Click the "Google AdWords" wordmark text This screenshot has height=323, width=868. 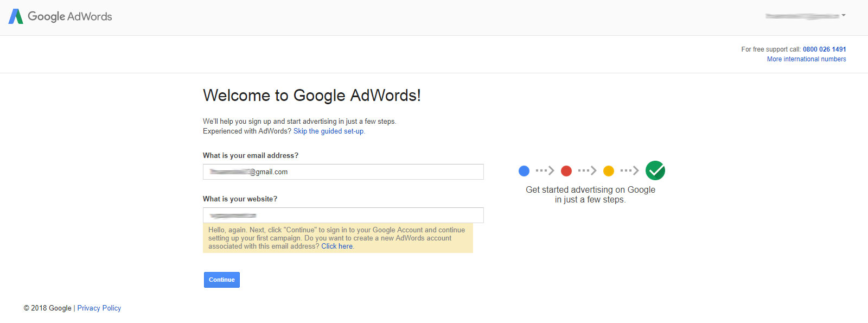click(x=70, y=16)
